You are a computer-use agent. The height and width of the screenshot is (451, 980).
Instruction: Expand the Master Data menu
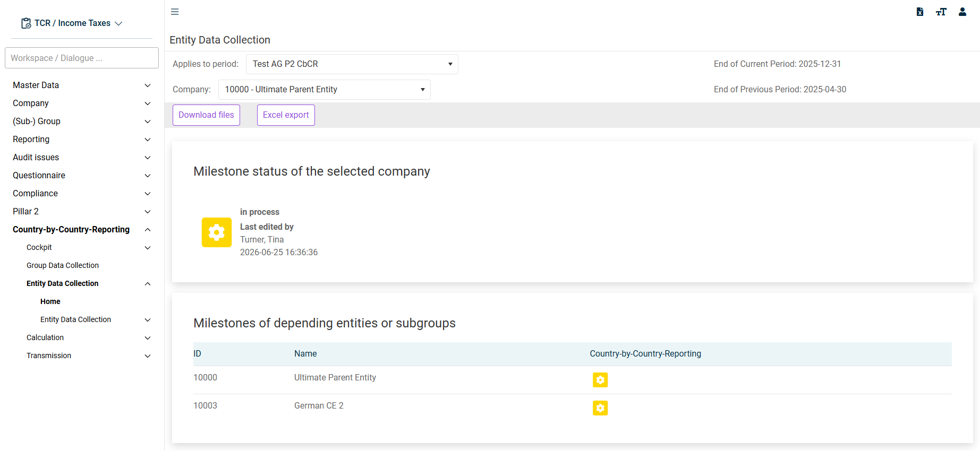[82, 85]
